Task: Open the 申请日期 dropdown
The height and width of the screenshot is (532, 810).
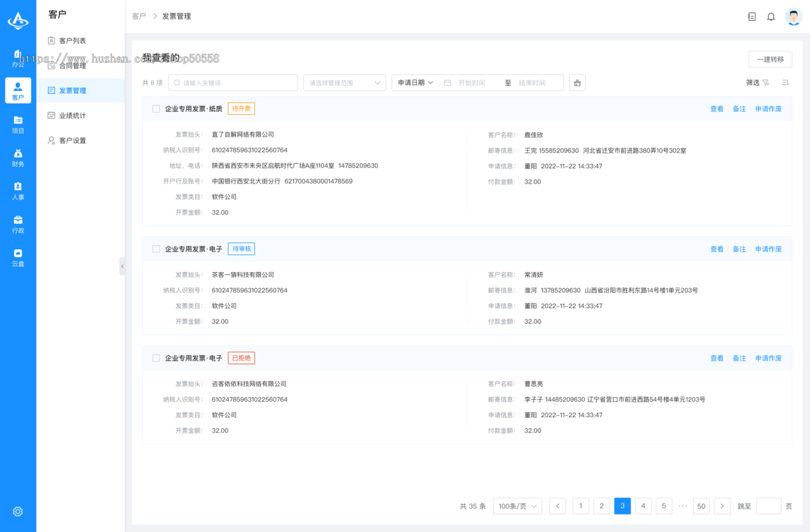Action: [415, 82]
